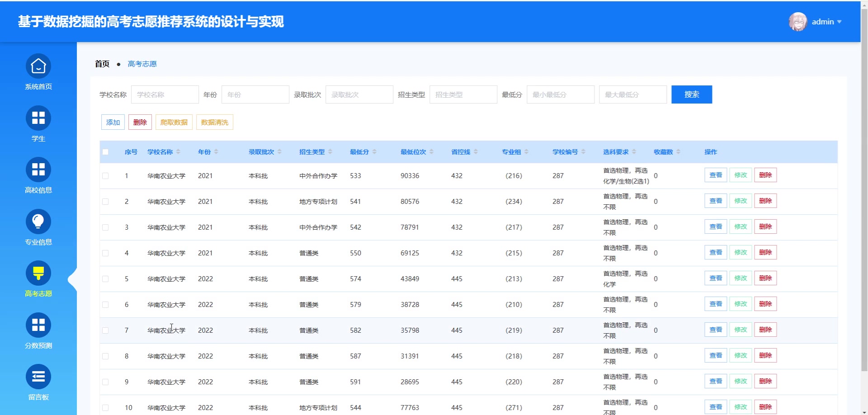This screenshot has height=415, width=868.
Task: Focus the 最大最低分 input field
Action: [x=633, y=94]
